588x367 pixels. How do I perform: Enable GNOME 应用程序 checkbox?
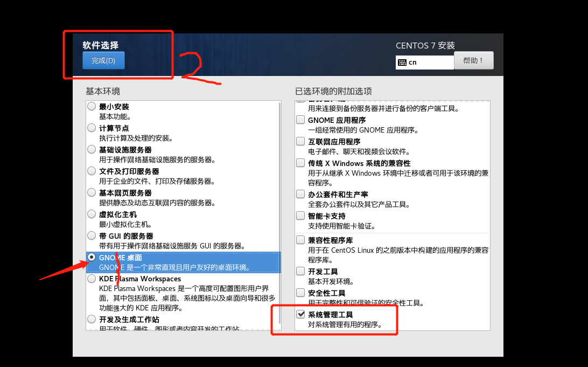(x=300, y=120)
